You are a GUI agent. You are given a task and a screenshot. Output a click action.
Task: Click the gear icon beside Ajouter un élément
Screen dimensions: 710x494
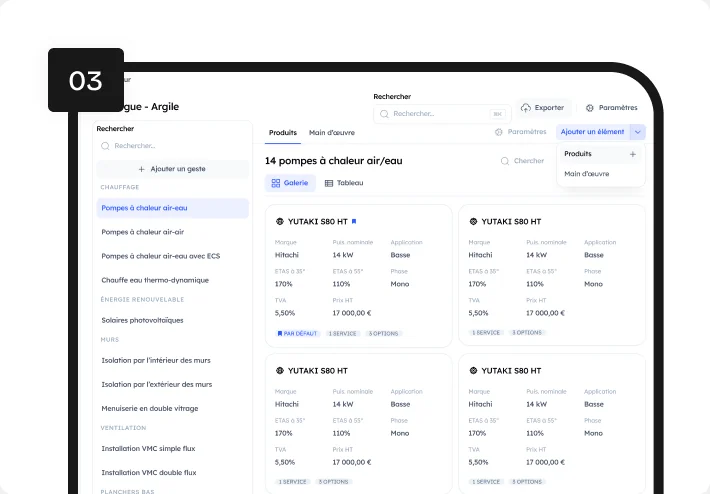(x=499, y=132)
